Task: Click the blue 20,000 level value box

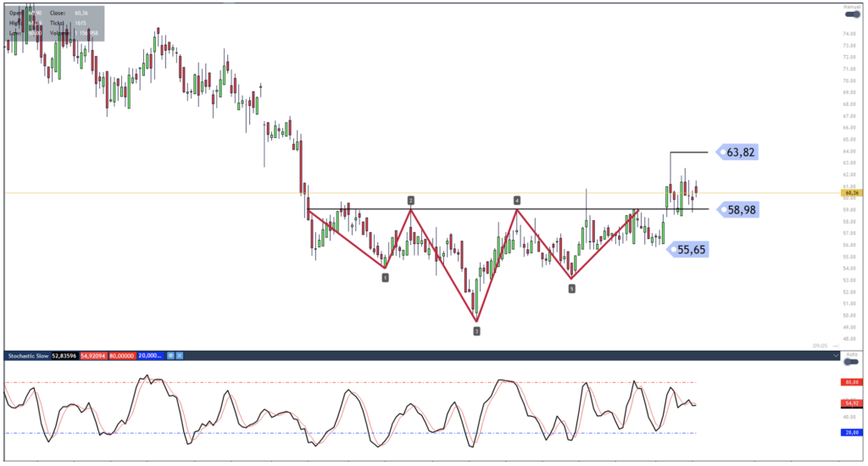Action: (149, 357)
